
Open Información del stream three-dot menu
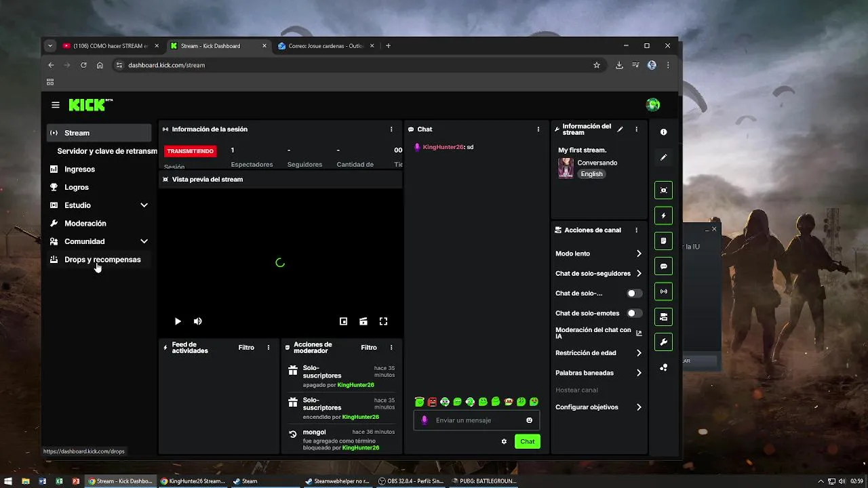(x=636, y=129)
